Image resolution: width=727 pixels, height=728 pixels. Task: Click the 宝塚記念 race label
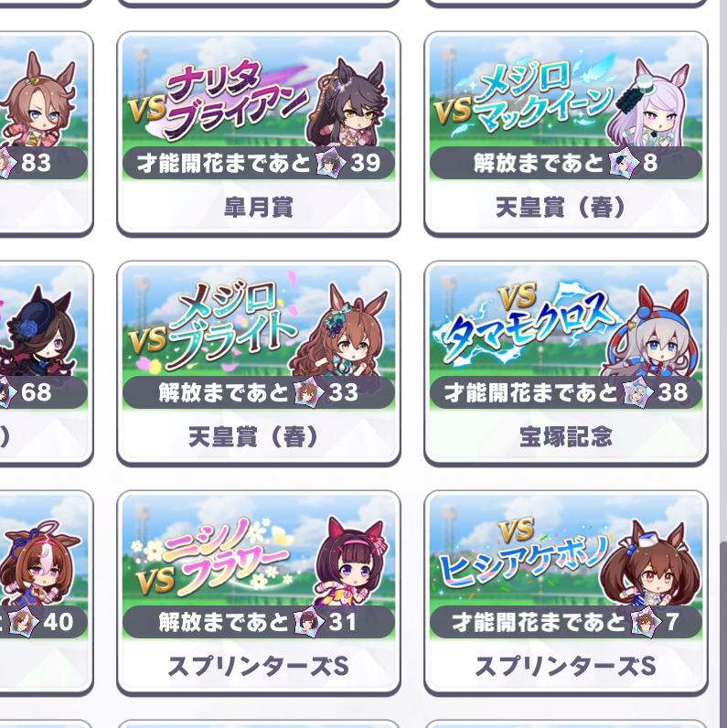(x=566, y=437)
